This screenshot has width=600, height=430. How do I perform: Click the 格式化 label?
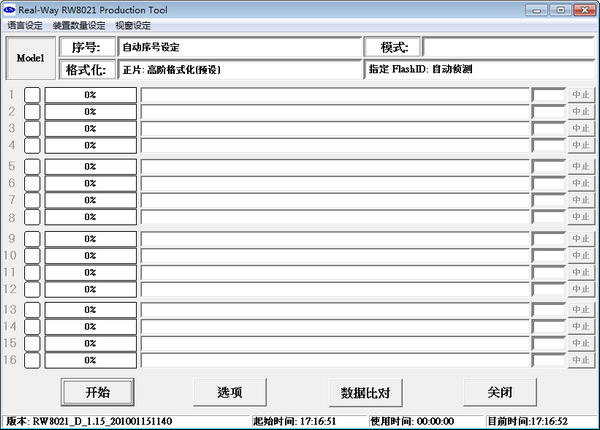point(87,70)
